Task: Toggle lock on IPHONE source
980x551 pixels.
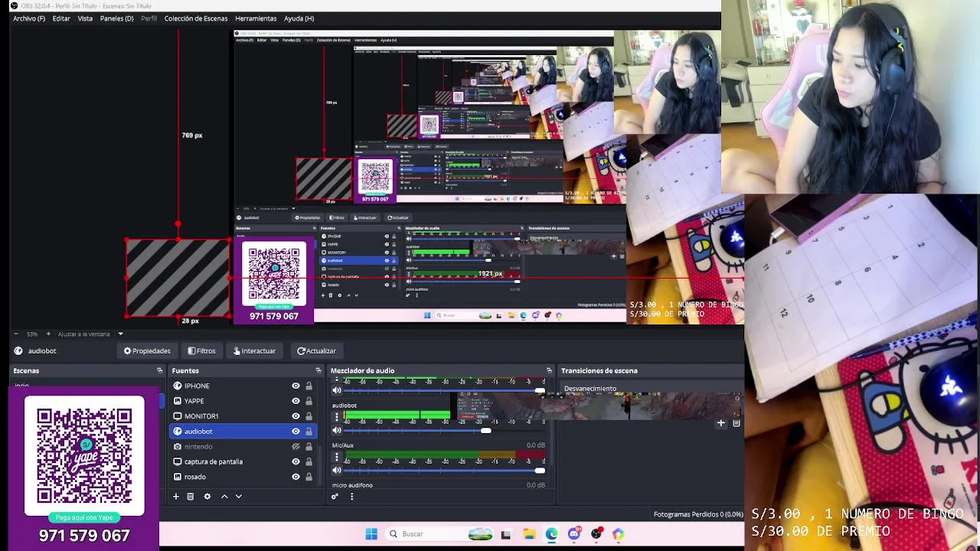Action: (x=309, y=386)
